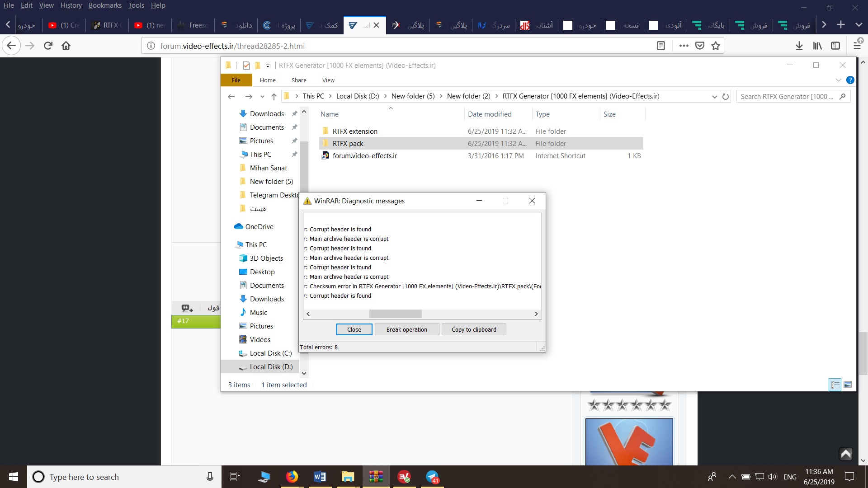The image size is (868, 488).
Task: Click the Break operation button
Action: [406, 329]
